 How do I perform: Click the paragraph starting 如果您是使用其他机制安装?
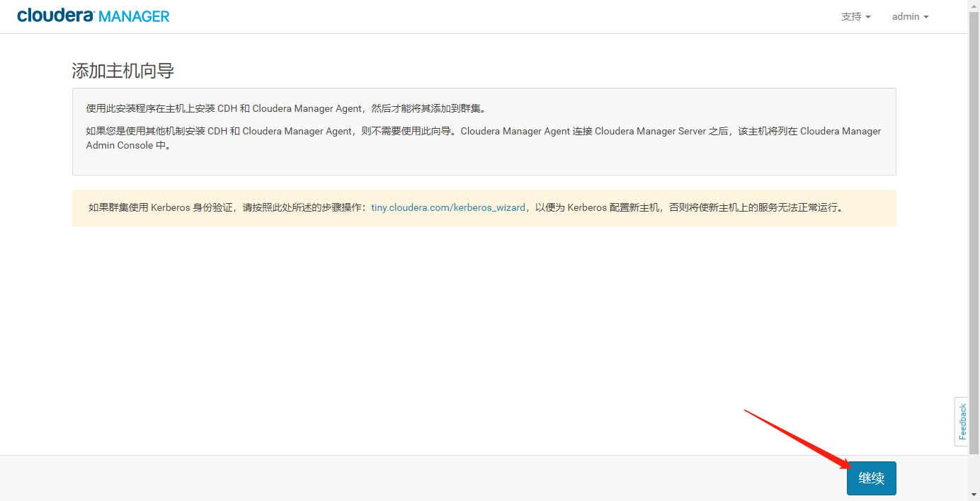[484, 138]
